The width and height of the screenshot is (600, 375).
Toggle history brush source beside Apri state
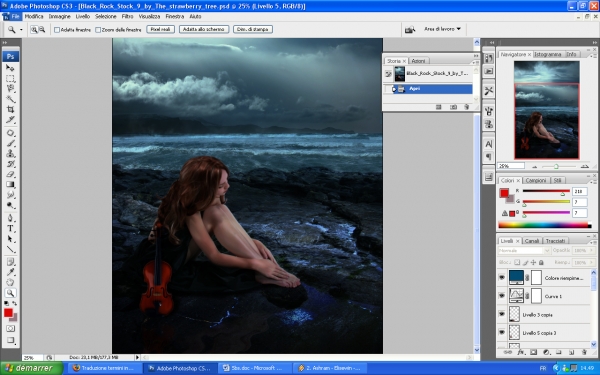pos(388,89)
